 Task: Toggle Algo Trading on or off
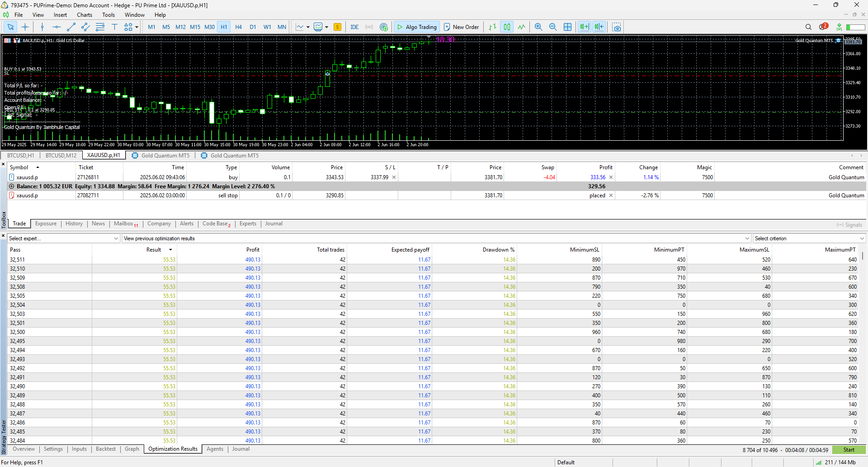pos(416,27)
